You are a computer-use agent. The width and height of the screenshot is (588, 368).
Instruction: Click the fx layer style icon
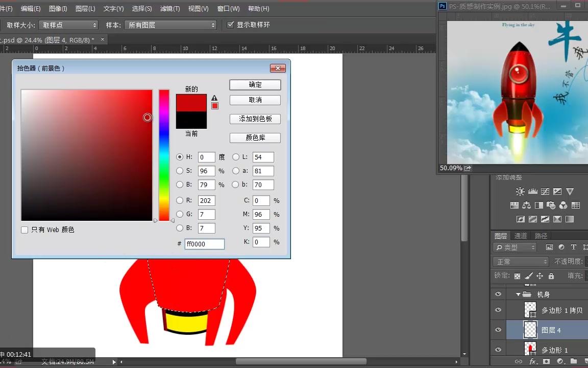tap(532, 361)
